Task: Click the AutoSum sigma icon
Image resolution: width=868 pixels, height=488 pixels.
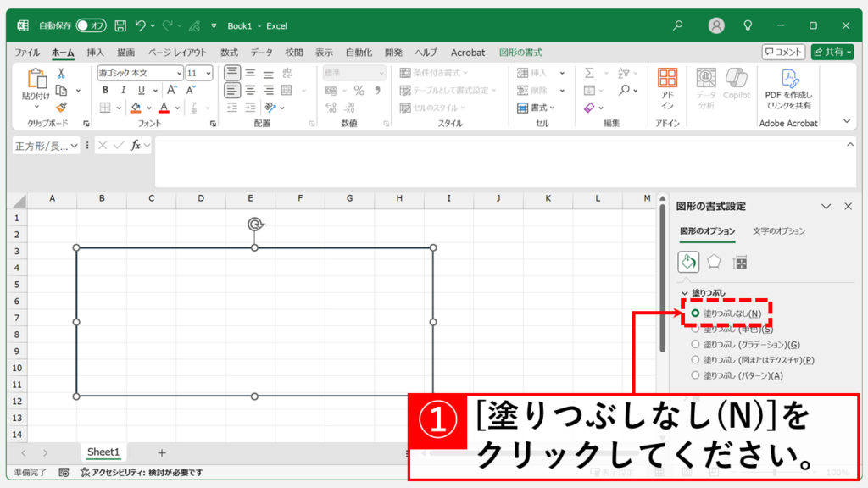Action: point(589,74)
